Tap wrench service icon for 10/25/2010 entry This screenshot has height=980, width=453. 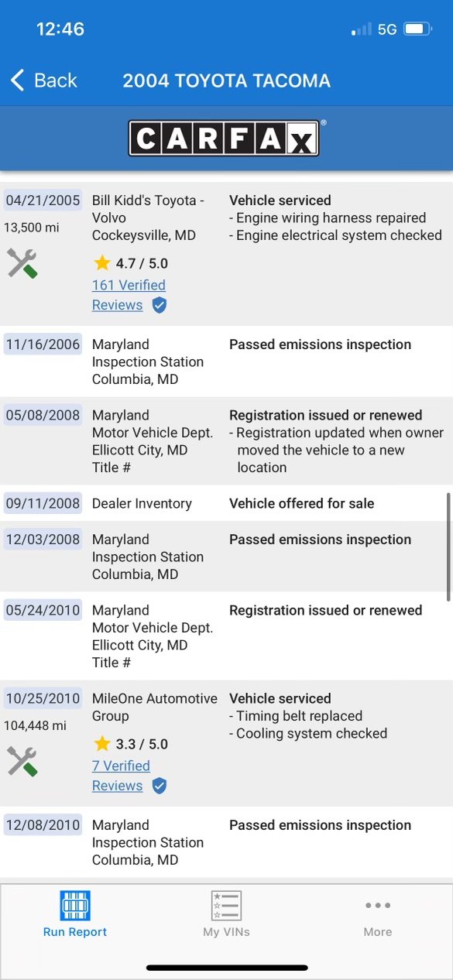pyautogui.click(x=22, y=762)
